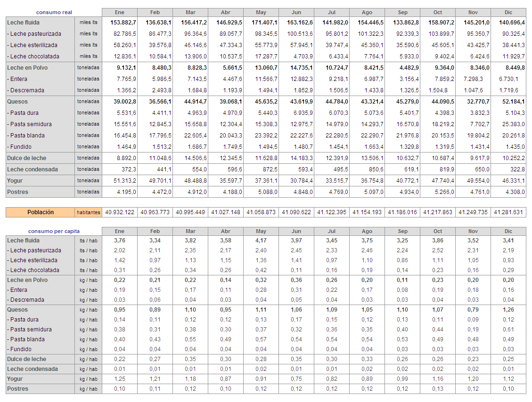532x402 pixels.
Task: Select per capita Leche chocolatada value 0,42
Action: pos(261,270)
